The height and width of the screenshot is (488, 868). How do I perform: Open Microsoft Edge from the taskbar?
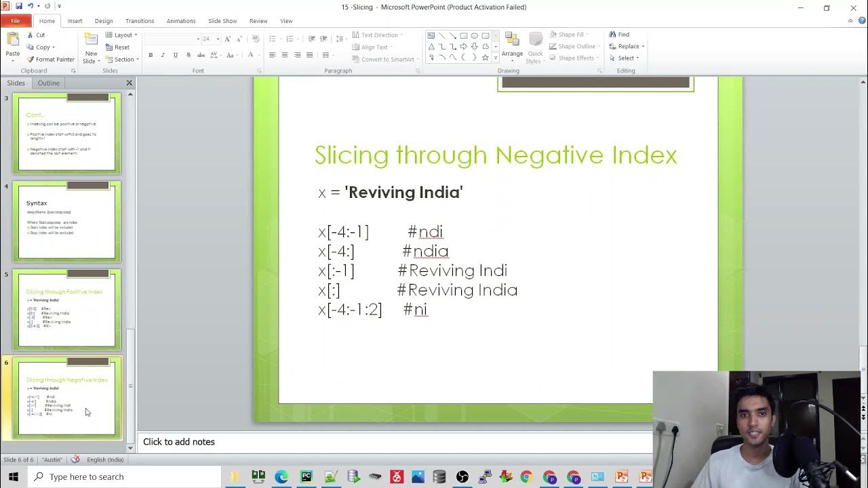click(x=281, y=476)
